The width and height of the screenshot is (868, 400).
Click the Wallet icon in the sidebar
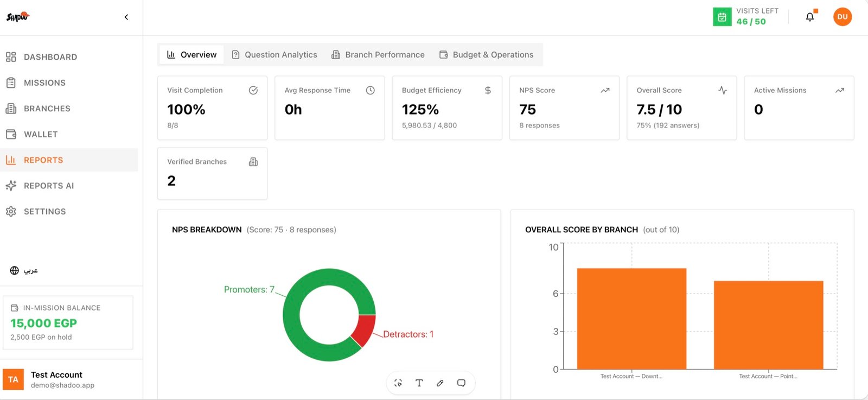click(11, 134)
